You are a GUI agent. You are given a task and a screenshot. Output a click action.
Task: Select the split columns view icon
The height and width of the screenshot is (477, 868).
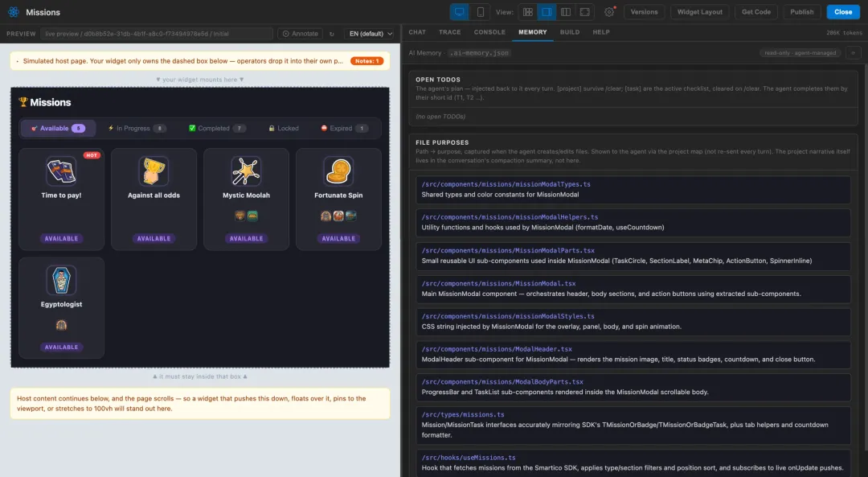(565, 11)
